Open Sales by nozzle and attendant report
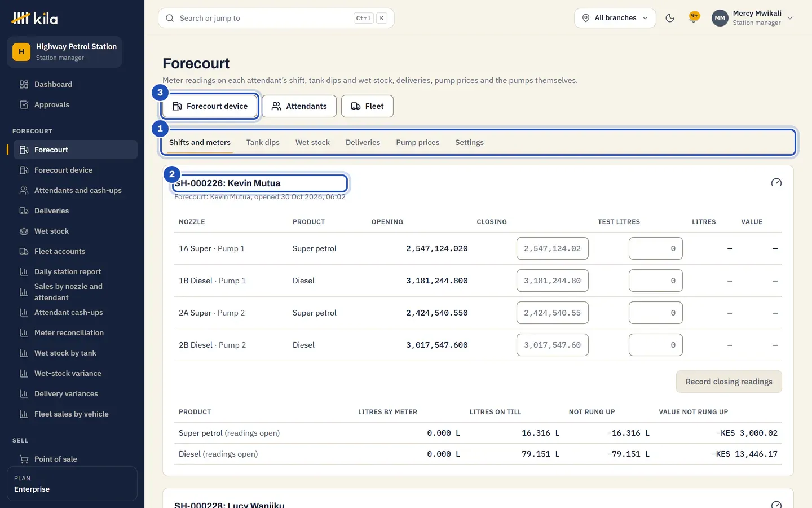The image size is (812, 508). point(76,292)
